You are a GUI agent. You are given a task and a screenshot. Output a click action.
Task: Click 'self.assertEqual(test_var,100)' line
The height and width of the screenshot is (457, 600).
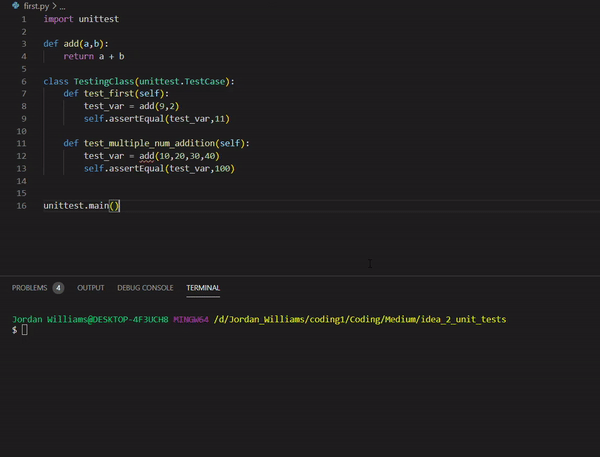pos(160,169)
